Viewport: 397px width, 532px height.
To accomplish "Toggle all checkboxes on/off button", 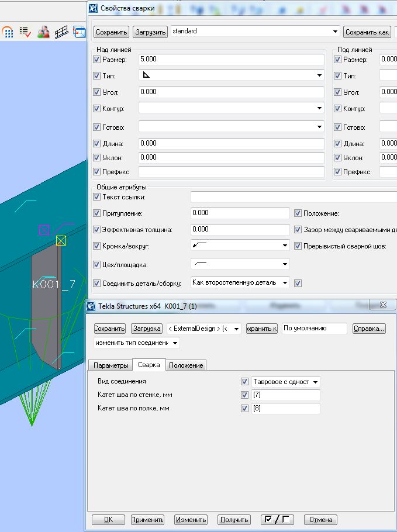I will 277,520.
